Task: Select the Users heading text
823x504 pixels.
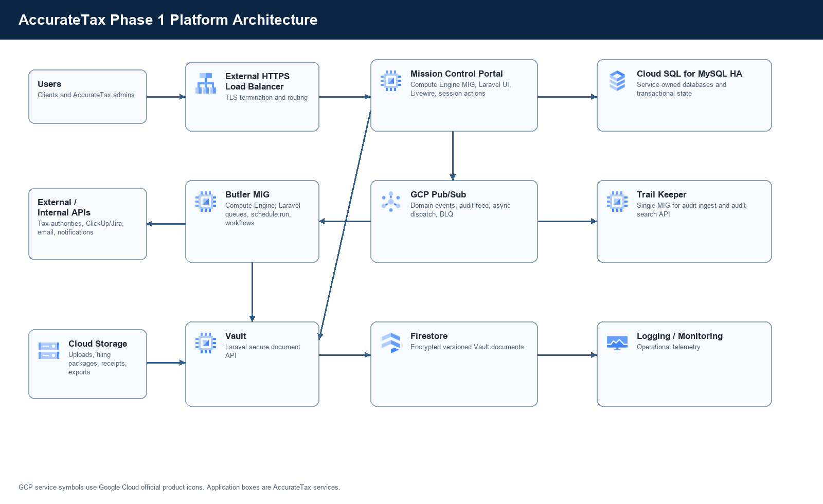Action: pos(49,84)
